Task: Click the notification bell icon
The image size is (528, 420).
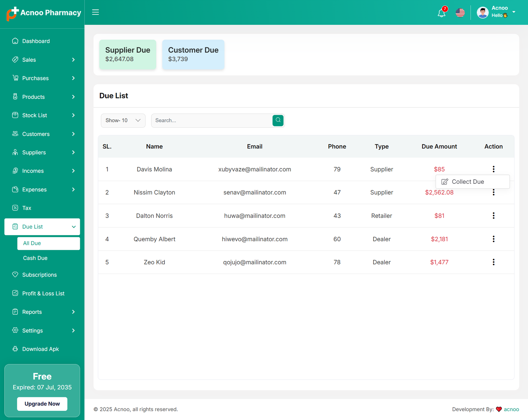Action: (x=441, y=13)
